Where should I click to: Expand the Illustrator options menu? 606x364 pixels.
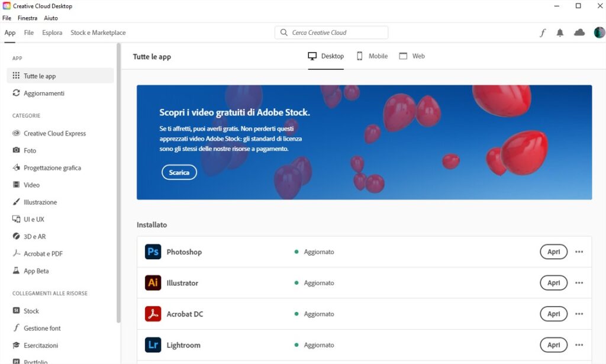pos(579,282)
